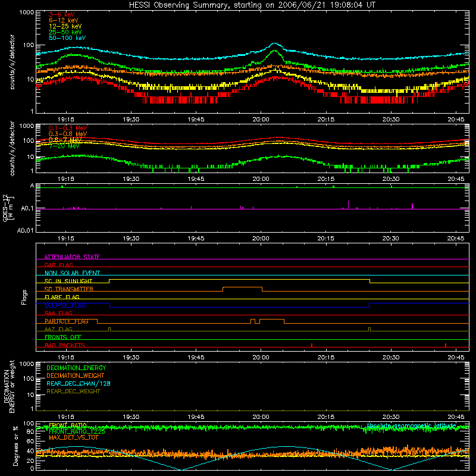This screenshot has width=476, height=476.
Task: Click the Degrees or % axis title
Action: (x=15, y=446)
